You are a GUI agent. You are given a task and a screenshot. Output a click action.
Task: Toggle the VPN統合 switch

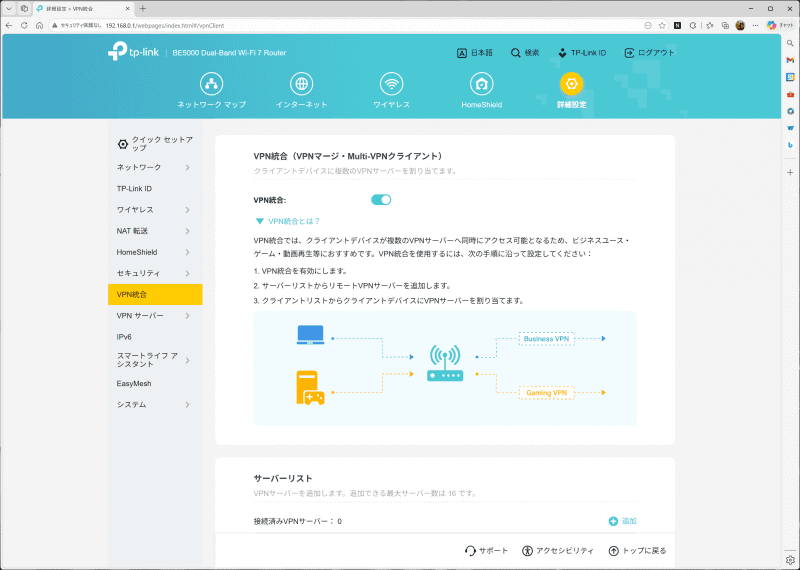381,200
